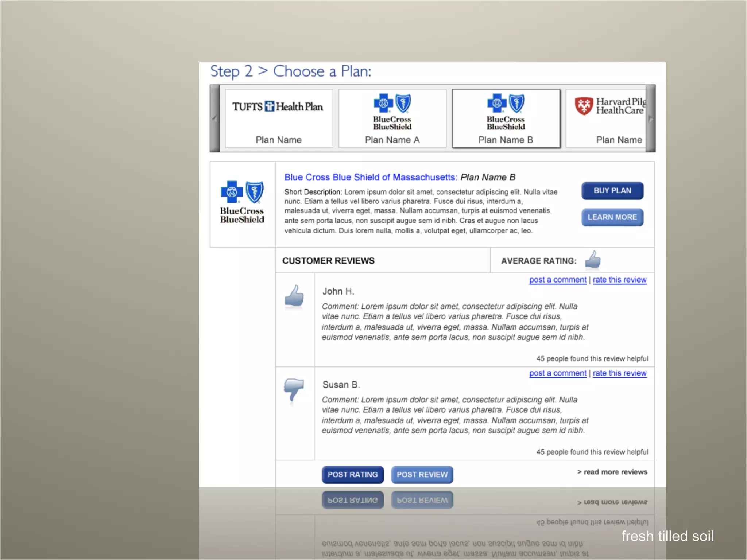747x560 pixels.
Task: Click the Tufts Health Plan logo
Action: tap(278, 106)
